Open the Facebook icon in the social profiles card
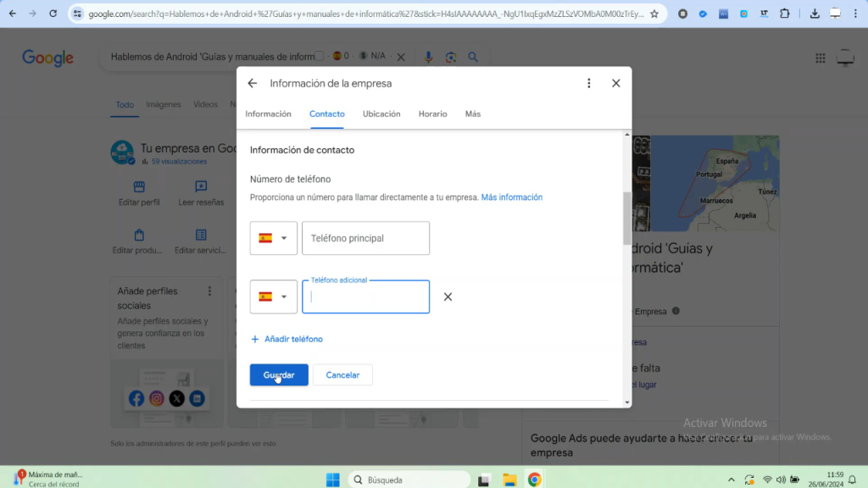Viewport: 868px width, 488px height. coord(136,398)
